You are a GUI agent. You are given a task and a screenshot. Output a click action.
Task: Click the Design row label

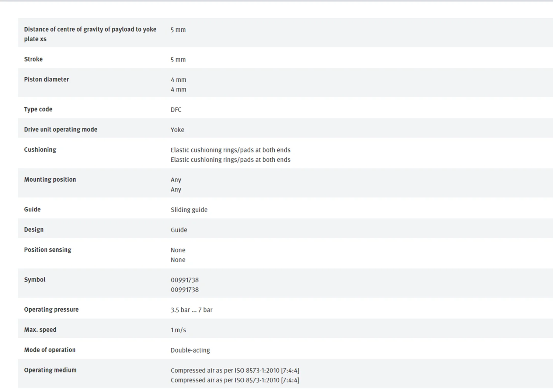(x=34, y=230)
